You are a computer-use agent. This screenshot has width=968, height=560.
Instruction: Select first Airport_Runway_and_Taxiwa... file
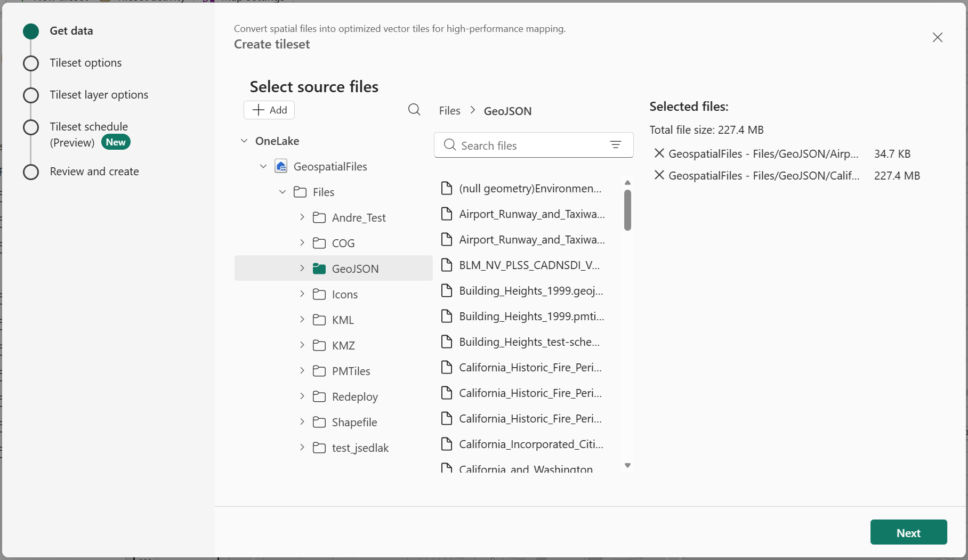click(524, 214)
